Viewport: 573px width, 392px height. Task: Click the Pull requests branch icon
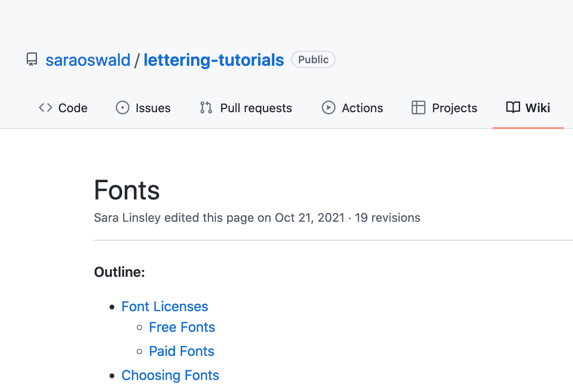[x=206, y=107]
